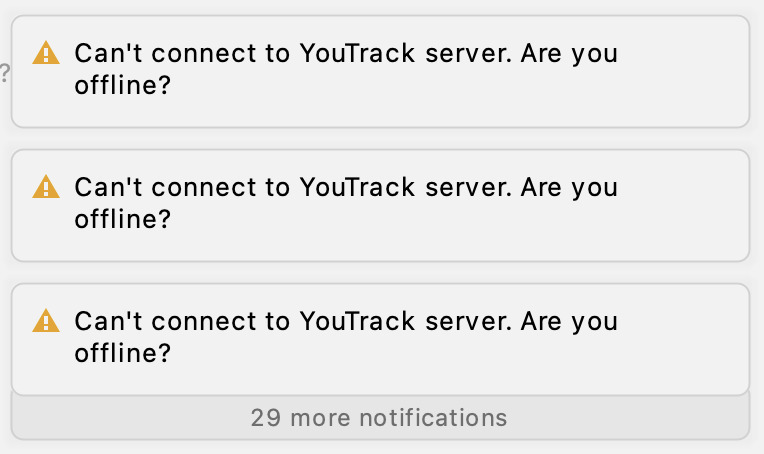
Task: Click the word "Can't" in the bottom notification
Action: (x=108, y=321)
